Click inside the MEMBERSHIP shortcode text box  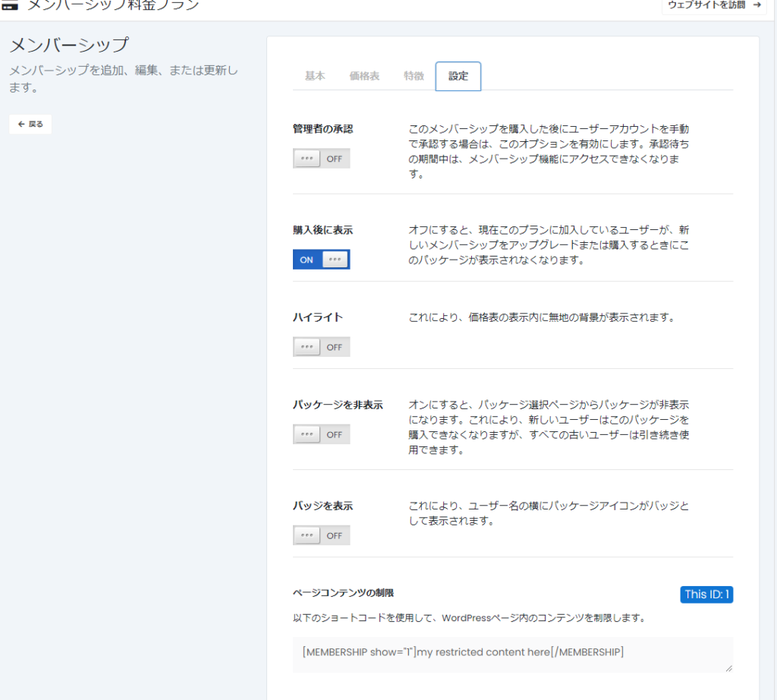[512, 653]
